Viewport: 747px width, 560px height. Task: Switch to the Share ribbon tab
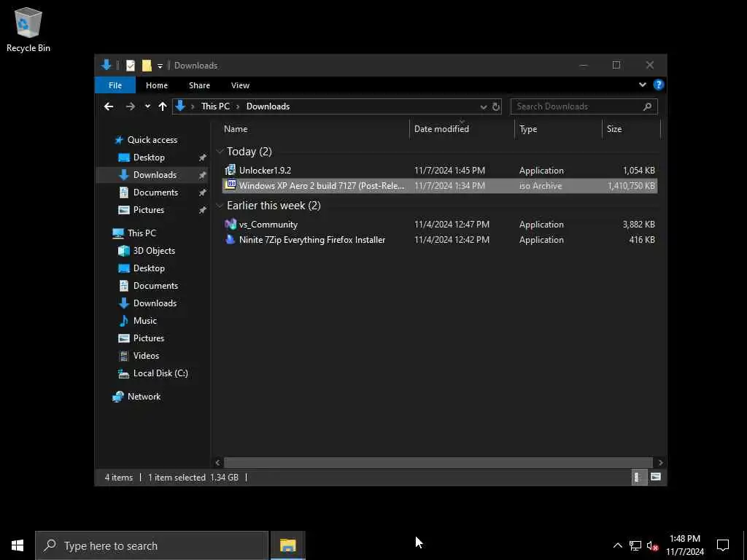point(199,85)
